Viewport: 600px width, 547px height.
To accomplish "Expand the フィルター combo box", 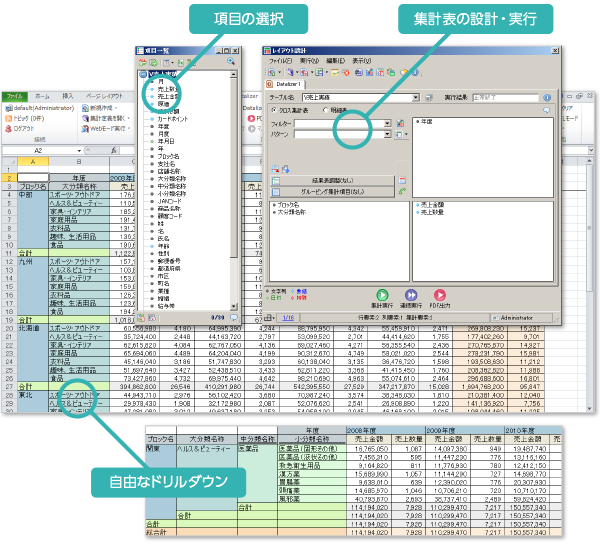I will tap(387, 123).
